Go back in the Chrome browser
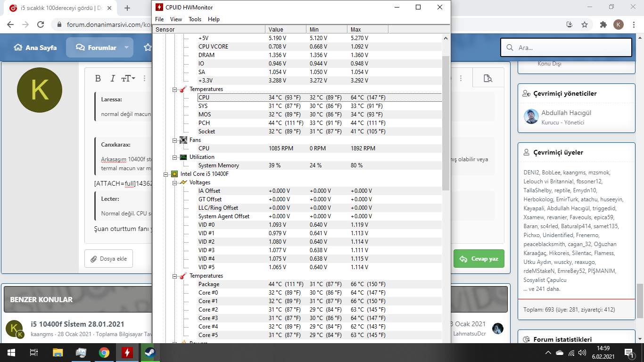The width and height of the screenshot is (644, 362). coord(11,25)
